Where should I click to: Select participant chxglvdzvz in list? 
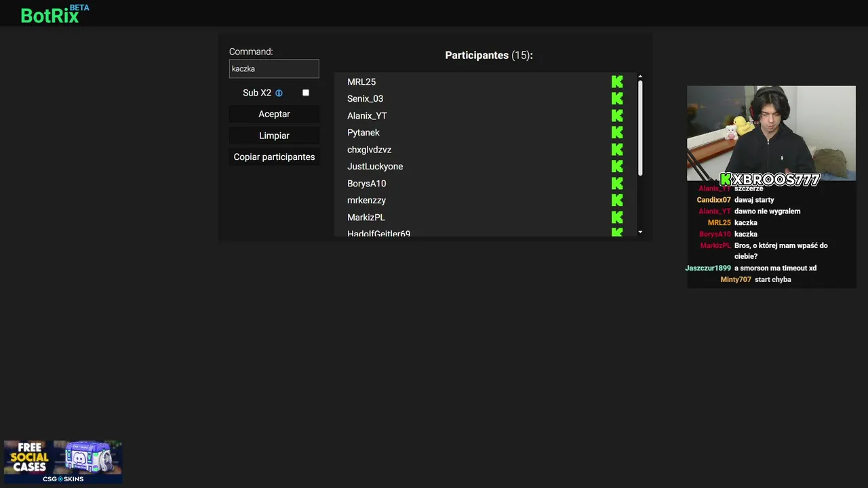click(x=369, y=150)
